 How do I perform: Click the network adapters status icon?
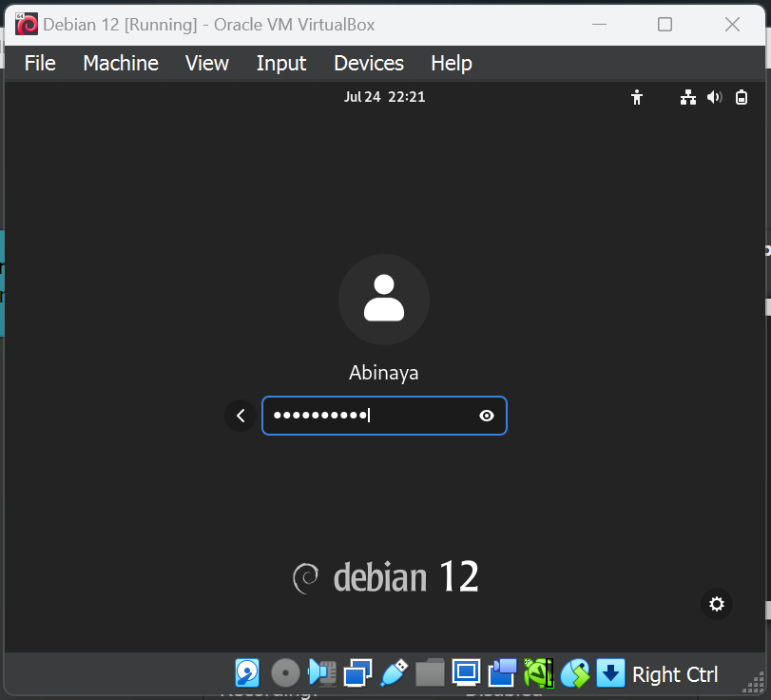358,672
